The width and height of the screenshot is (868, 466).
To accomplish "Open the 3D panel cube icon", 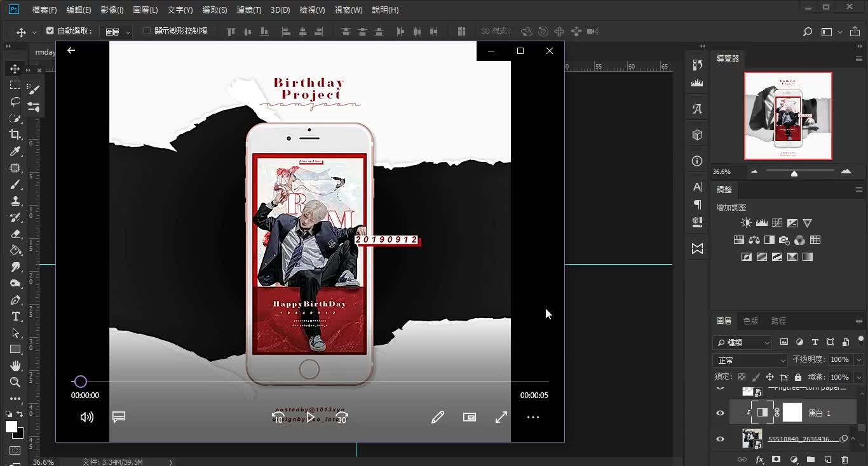I will [697, 135].
